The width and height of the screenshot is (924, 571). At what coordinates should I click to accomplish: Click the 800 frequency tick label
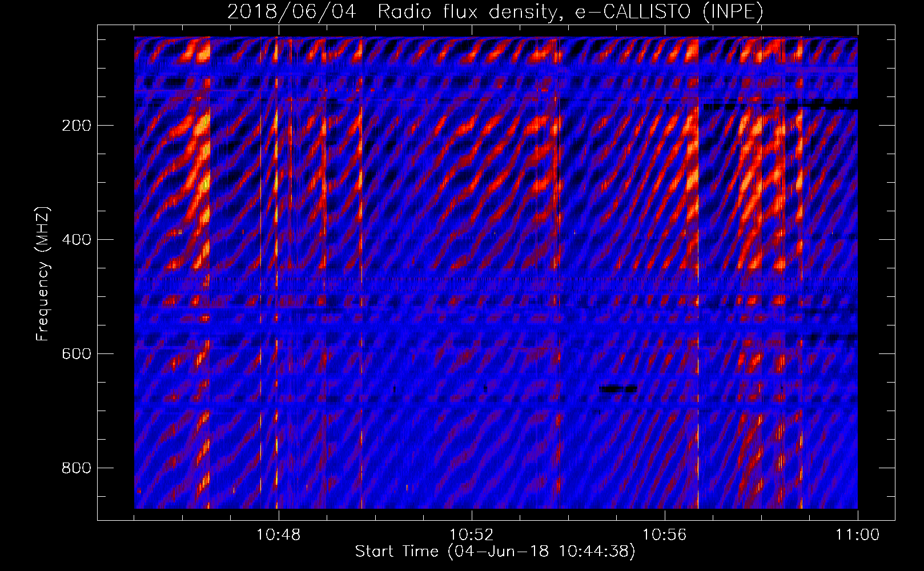point(77,468)
